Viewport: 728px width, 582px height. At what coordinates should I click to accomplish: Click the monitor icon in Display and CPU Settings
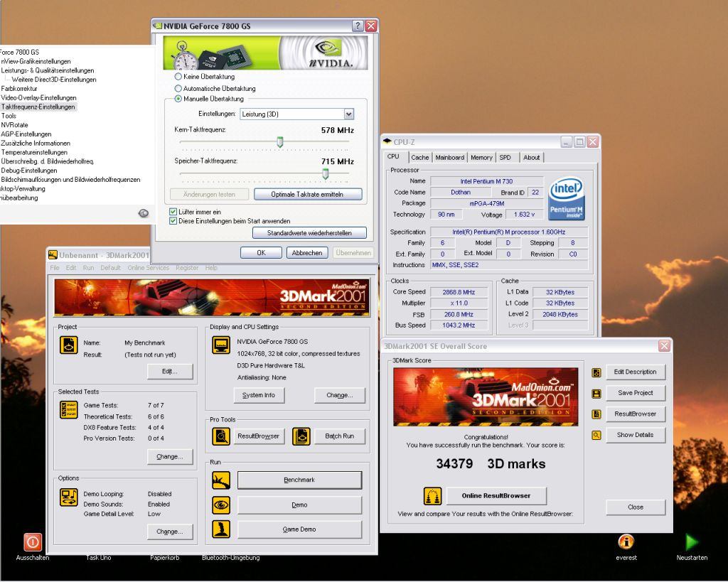(x=221, y=345)
